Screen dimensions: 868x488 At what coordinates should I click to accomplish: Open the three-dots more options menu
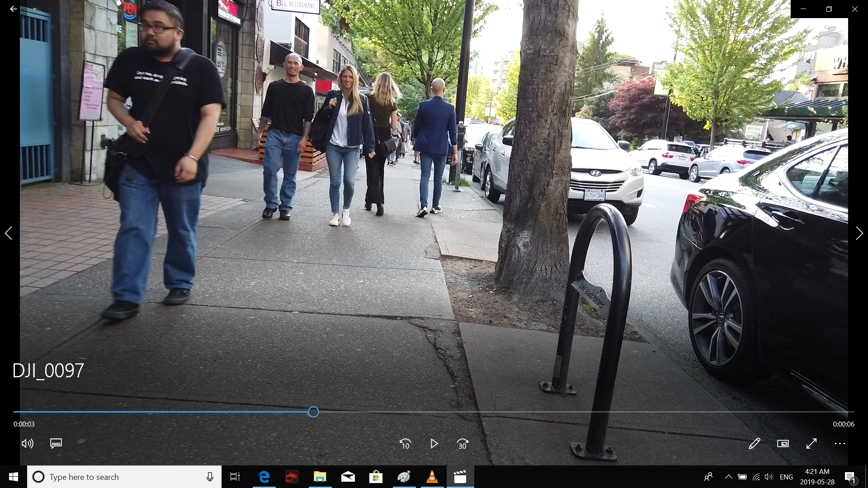(x=840, y=444)
